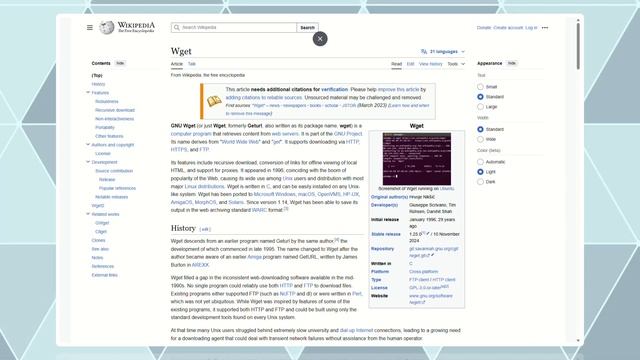This screenshot has height=360, width=640.
Task: Click the languages translate icon
Action: point(424,51)
